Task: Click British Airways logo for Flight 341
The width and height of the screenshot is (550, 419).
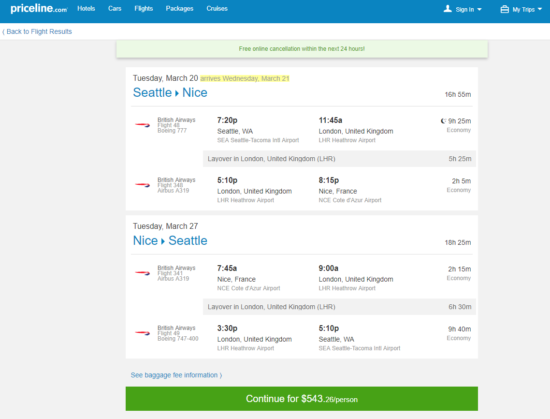Action: [142, 273]
